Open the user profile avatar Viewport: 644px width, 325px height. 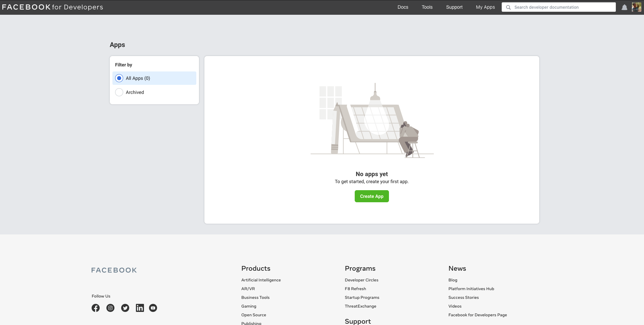coord(636,7)
